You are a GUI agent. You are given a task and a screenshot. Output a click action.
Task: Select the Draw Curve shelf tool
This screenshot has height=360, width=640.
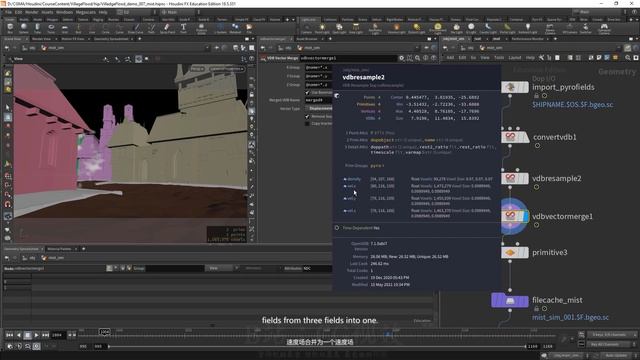click(x=136, y=28)
